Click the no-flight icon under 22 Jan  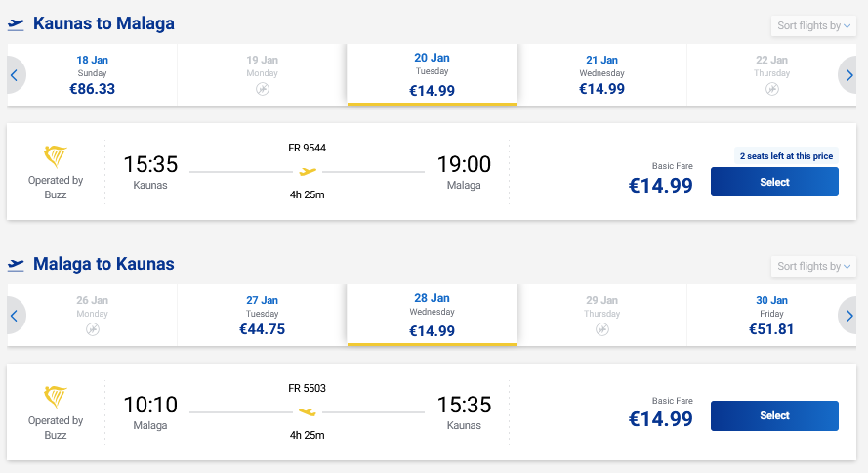(771, 89)
